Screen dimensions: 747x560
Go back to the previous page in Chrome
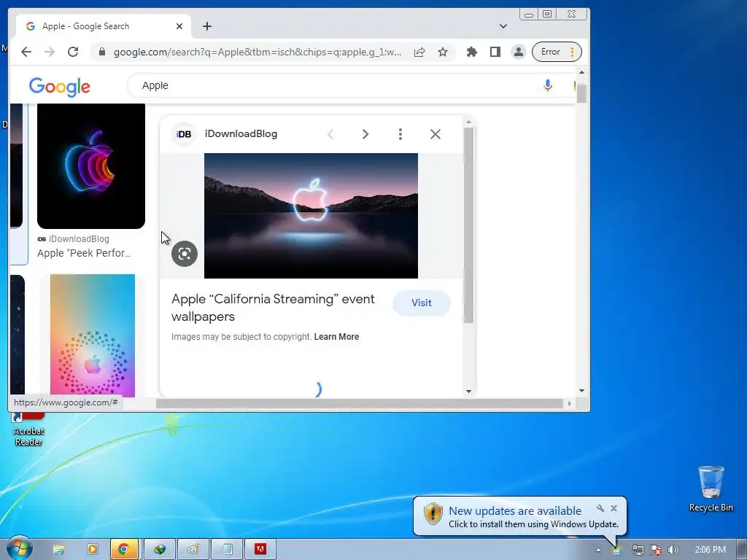pos(26,52)
